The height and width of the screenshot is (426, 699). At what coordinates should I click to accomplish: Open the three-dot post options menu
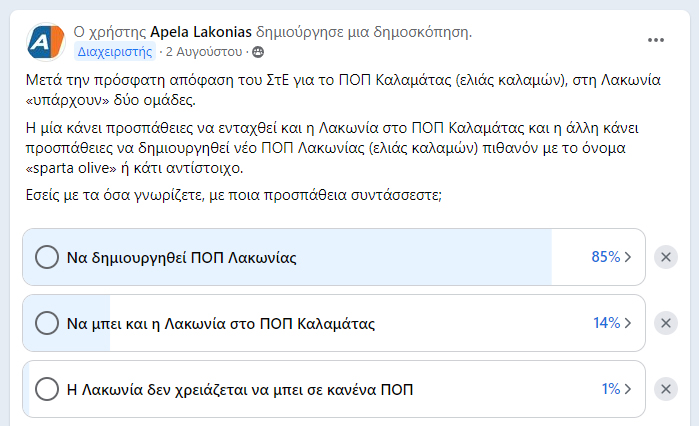tap(655, 40)
